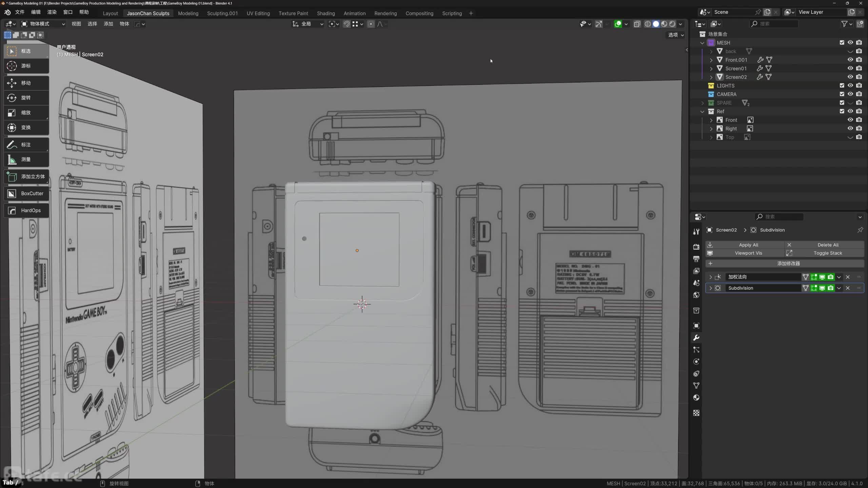The width and height of the screenshot is (868, 488).
Task: Select the Measure (测量) tool
Action: tap(26, 159)
